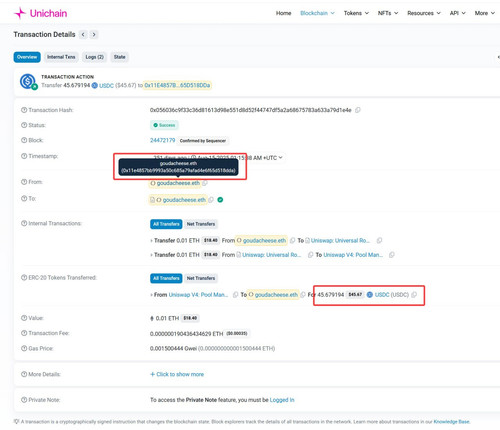The height and width of the screenshot is (430, 500).
Task: Open From address goudacheese.eth
Action: 178,183
